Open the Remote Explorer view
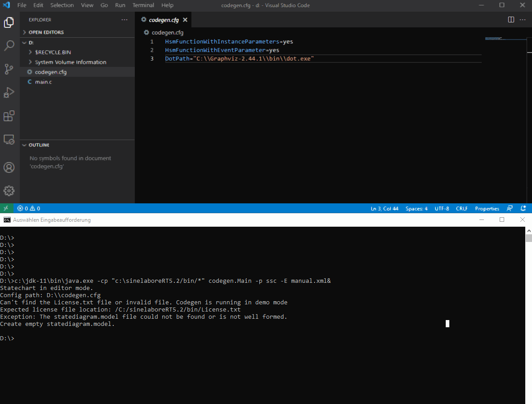Image resolution: width=532 pixels, height=404 pixels. coord(9,140)
